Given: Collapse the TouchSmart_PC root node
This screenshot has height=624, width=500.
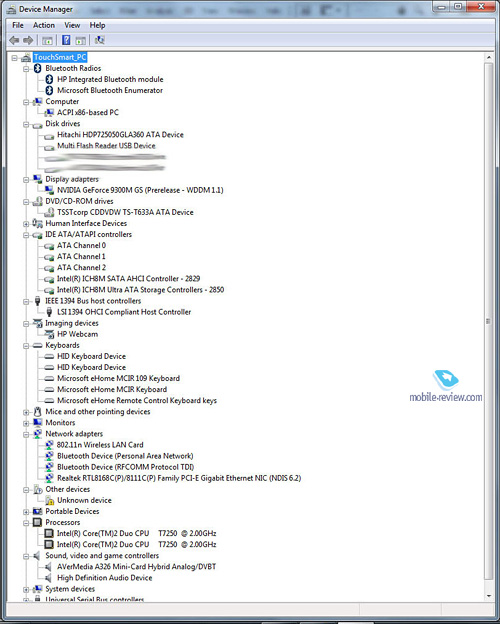Looking at the screenshot, I should (15, 58).
